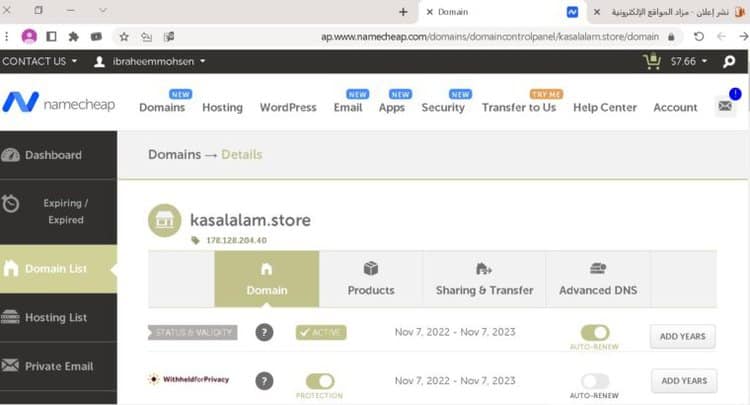
Task: Click the user profile avatar in browser toolbar
Action: tap(29, 36)
